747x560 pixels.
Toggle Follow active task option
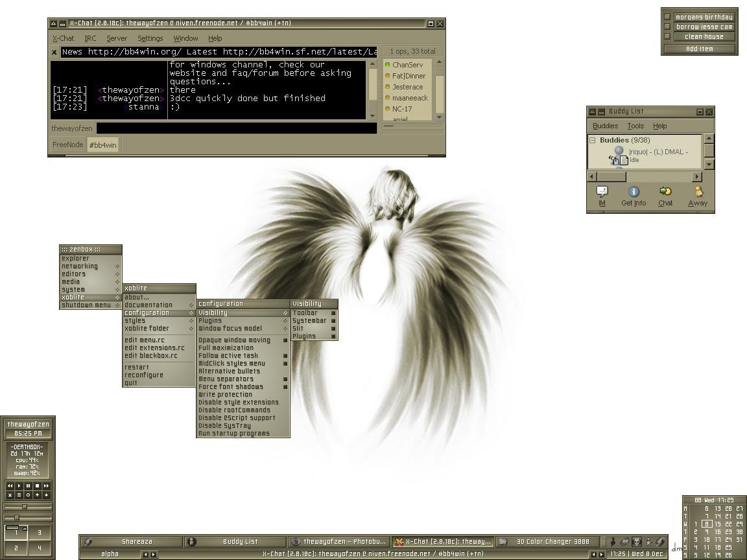(243, 356)
